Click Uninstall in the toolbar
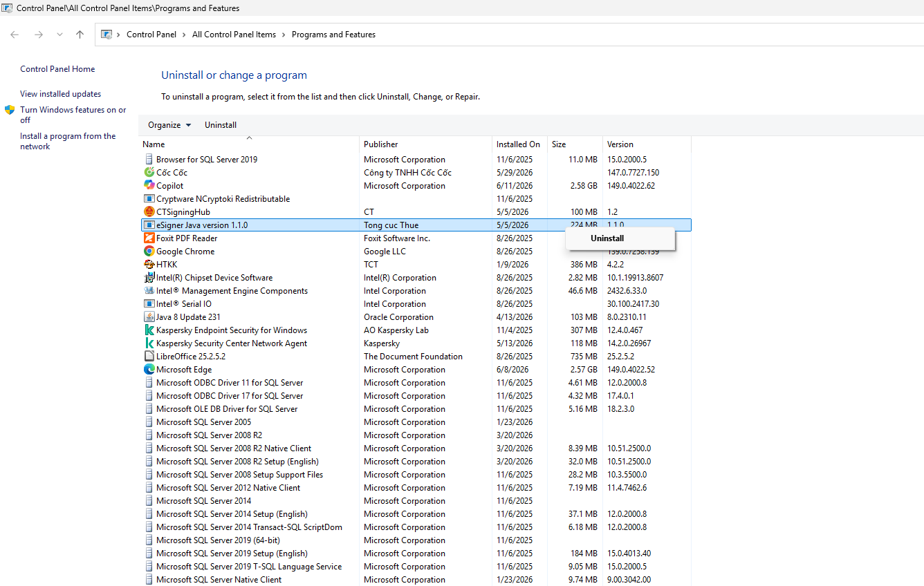The width and height of the screenshot is (924, 586). 221,125
